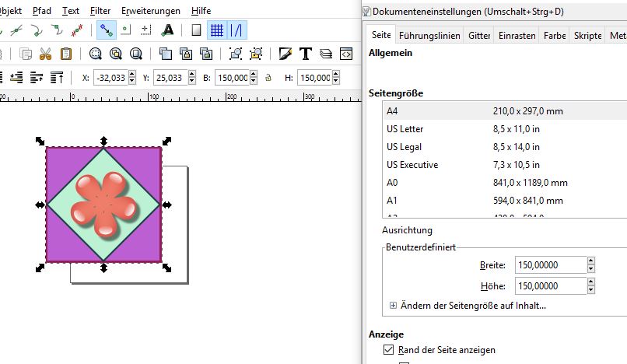
Task: Switch to the Farbe tab
Action: pyautogui.click(x=555, y=36)
